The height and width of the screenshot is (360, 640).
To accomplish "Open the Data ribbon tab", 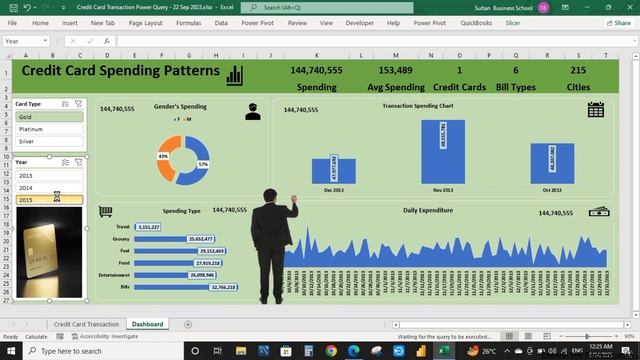I will (x=221, y=23).
